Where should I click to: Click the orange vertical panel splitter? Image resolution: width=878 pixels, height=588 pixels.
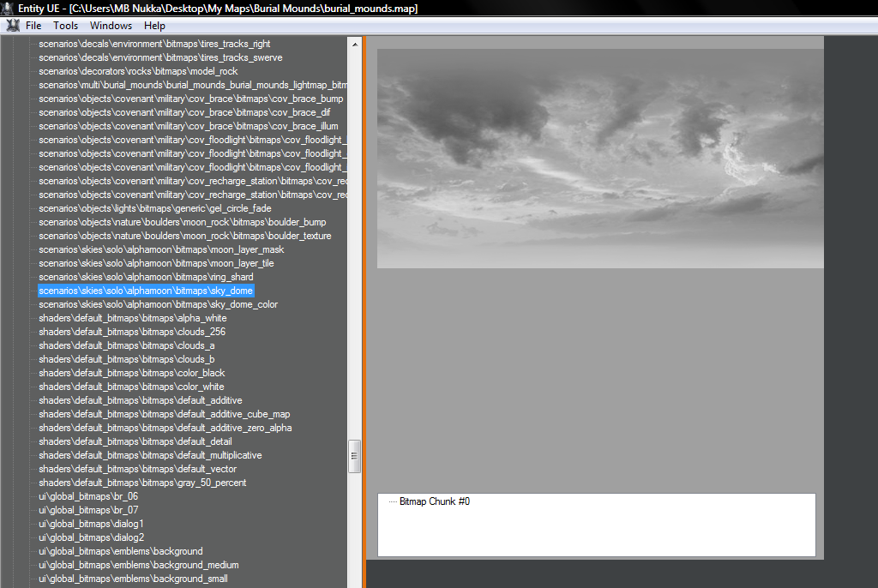click(364, 309)
